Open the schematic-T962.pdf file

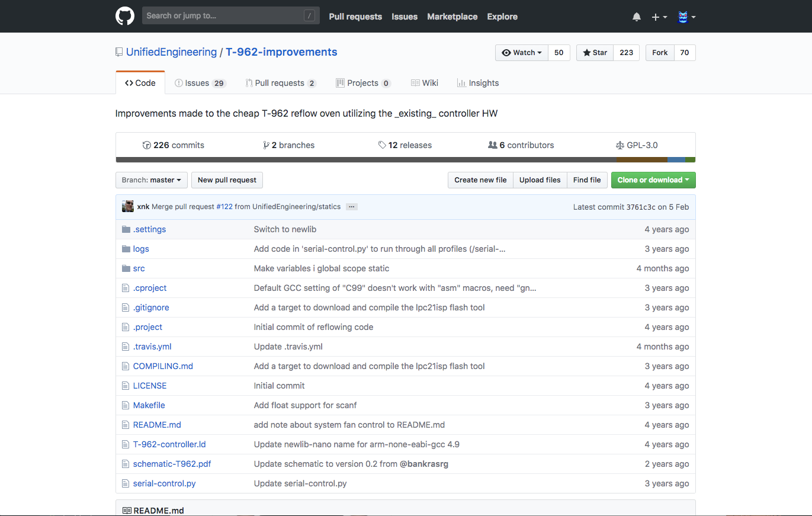[172, 464]
